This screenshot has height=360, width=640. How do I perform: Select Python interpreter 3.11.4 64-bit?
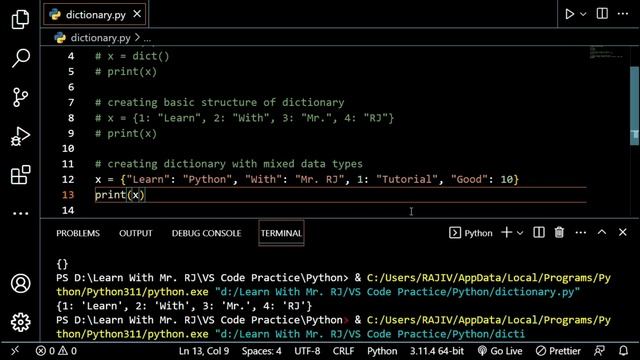pos(437,351)
